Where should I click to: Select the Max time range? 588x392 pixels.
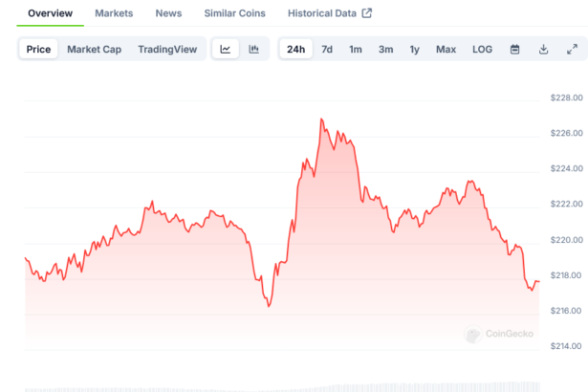click(446, 49)
